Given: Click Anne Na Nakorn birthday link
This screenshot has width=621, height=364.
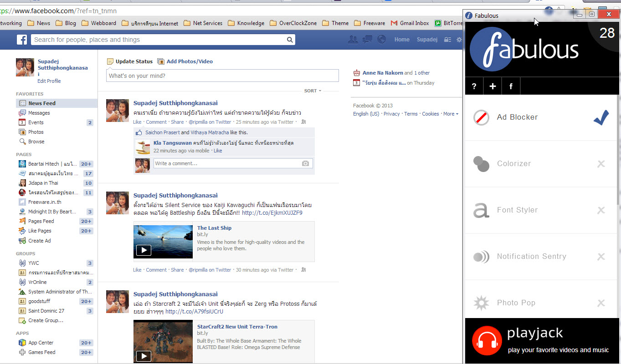Looking at the screenshot, I should point(383,73).
